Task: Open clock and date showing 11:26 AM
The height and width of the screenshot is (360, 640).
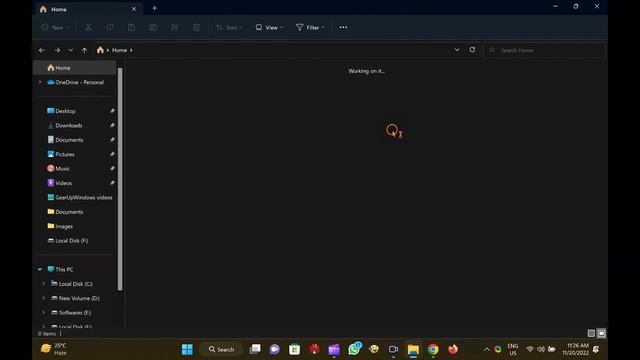Action: (576, 349)
